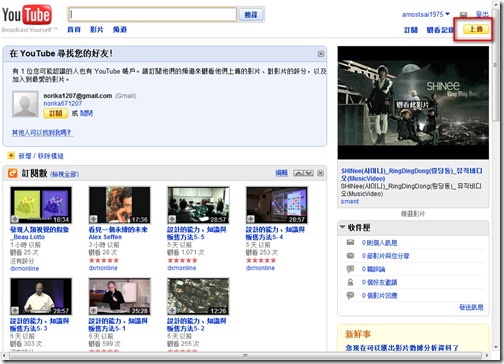Click the envelope icon for personal messages in inbox
504x364 pixels.
350,242
